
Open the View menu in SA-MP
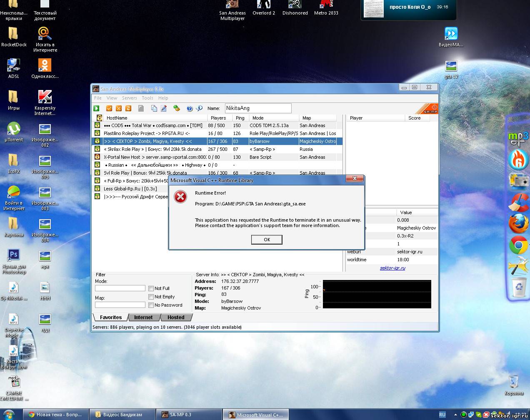click(112, 98)
